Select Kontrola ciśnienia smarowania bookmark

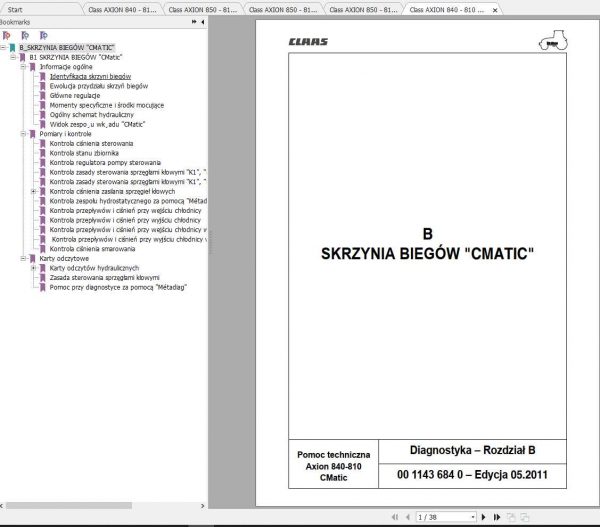92,249
